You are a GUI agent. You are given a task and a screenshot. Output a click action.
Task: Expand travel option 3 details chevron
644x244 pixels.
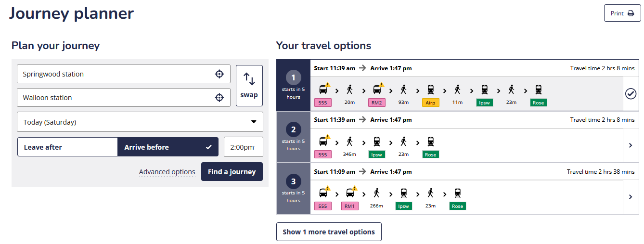click(x=631, y=197)
